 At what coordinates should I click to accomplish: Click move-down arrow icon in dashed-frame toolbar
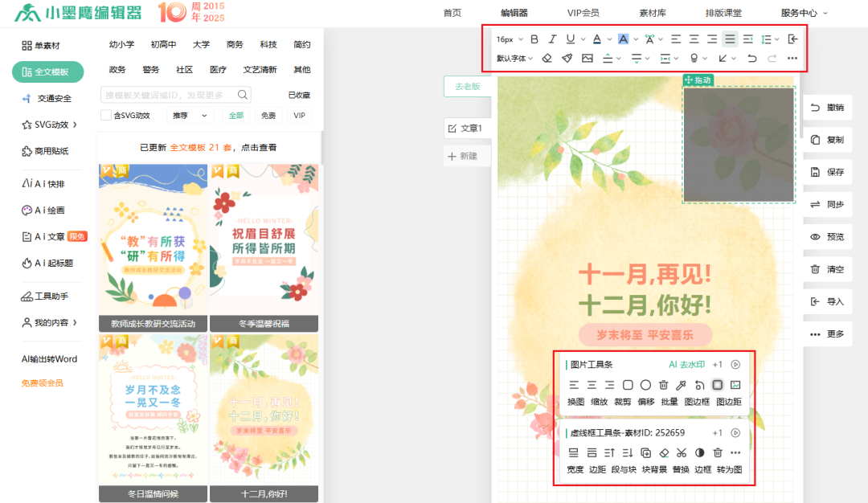627,452
